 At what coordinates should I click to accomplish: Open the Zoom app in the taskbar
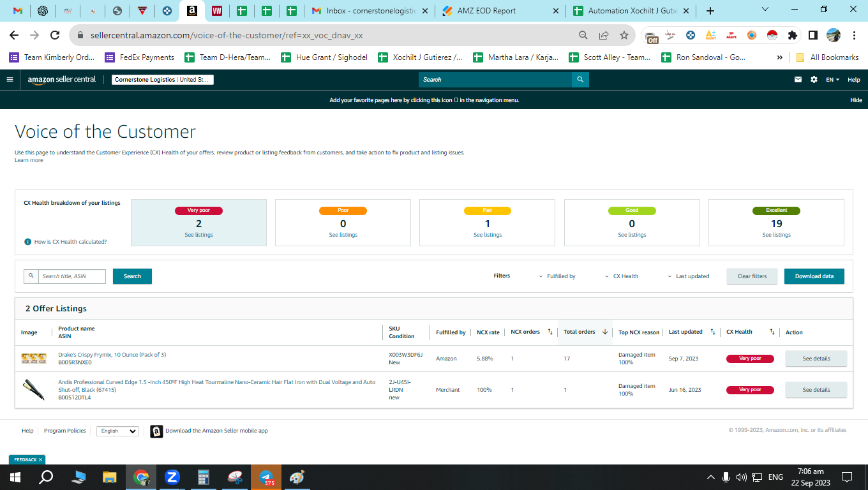click(172, 477)
